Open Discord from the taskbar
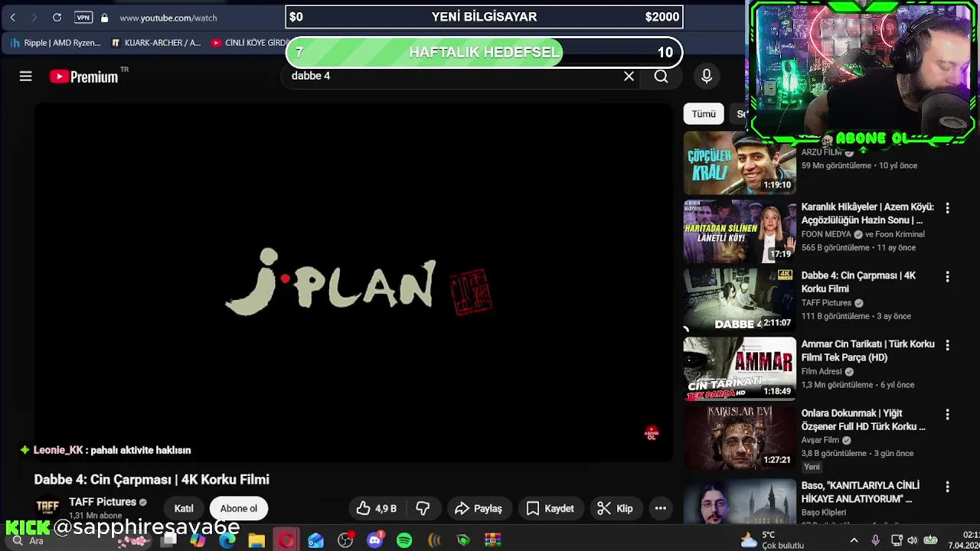 (x=375, y=541)
